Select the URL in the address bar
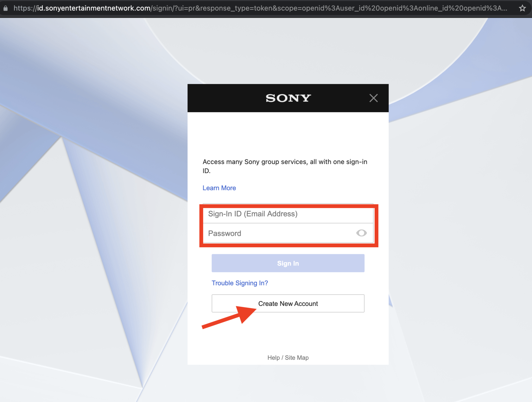This screenshot has width=532, height=402. tap(260, 8)
